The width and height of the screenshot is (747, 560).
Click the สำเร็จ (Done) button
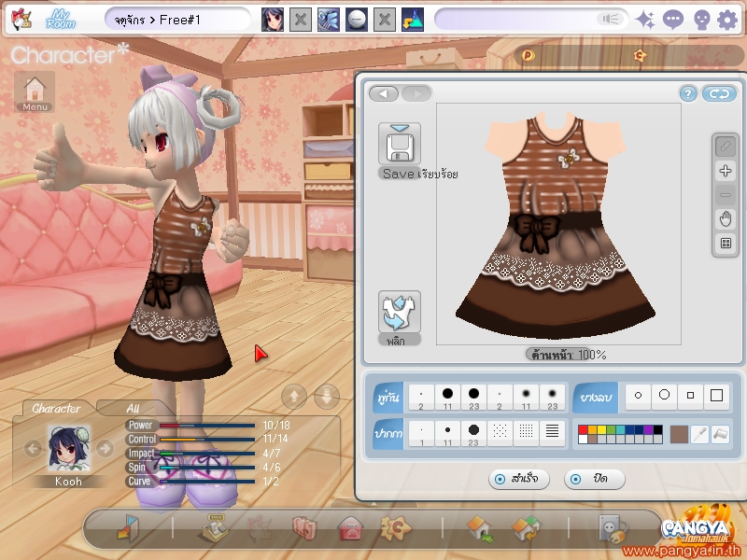point(519,479)
